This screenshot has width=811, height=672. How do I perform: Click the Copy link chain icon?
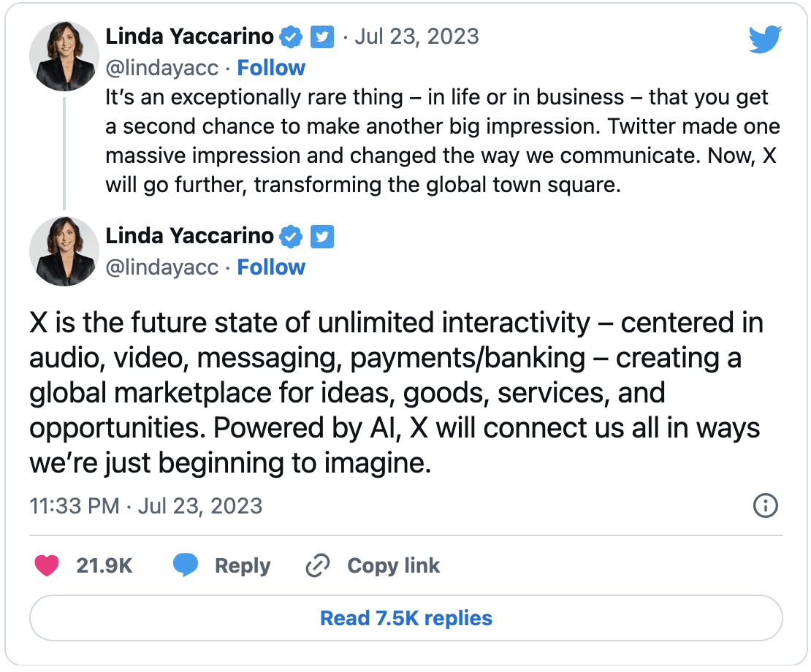318,565
